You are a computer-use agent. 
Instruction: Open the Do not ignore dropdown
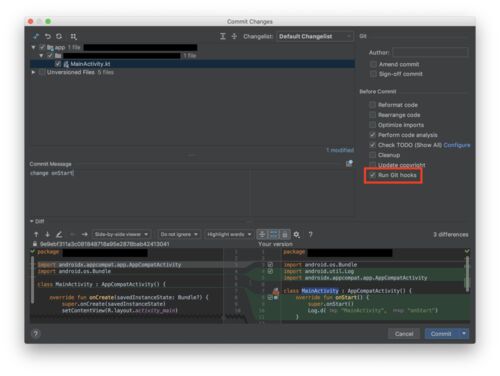tap(179, 234)
